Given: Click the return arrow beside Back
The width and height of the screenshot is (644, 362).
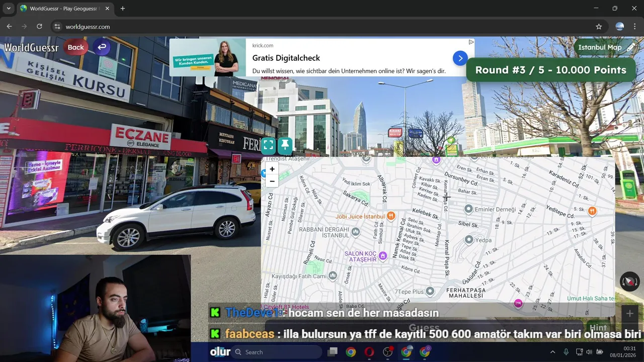Looking at the screenshot, I should 102,47.
